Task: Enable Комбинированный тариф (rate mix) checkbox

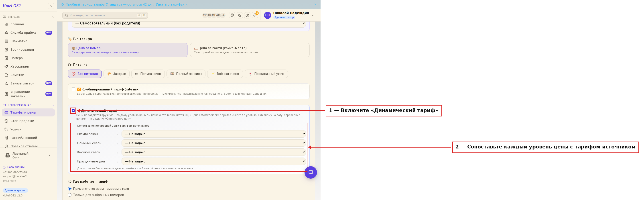Action: click(73, 89)
